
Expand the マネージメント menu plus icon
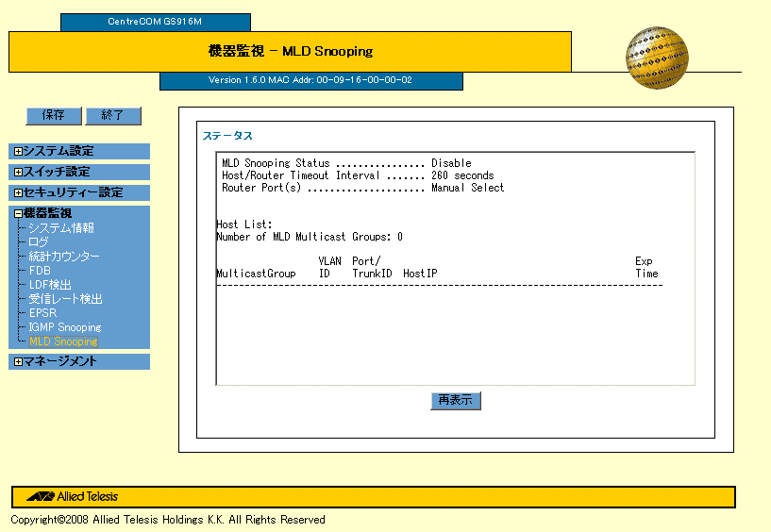18,362
